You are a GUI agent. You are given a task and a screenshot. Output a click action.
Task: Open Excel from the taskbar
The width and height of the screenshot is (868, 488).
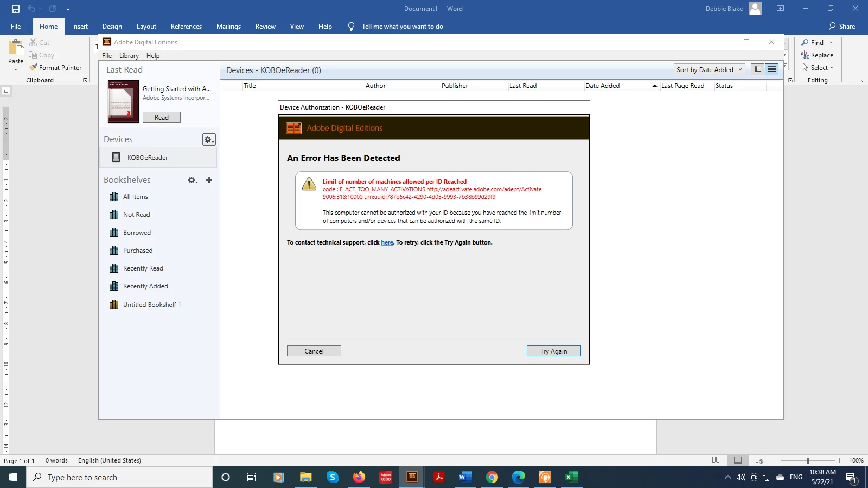tap(571, 477)
